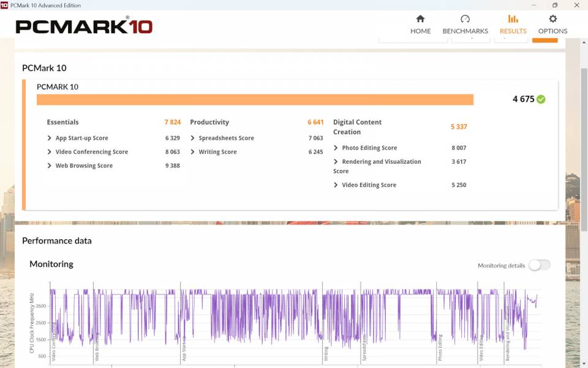Viewport: 588px width, 368px height.
Task: Click the Monitoring details label
Action: (502, 266)
